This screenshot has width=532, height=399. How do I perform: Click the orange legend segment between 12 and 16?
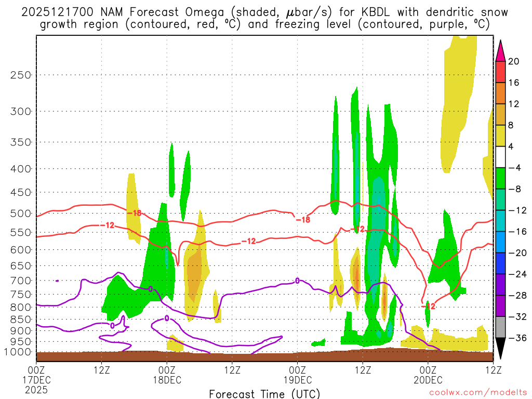[500, 93]
